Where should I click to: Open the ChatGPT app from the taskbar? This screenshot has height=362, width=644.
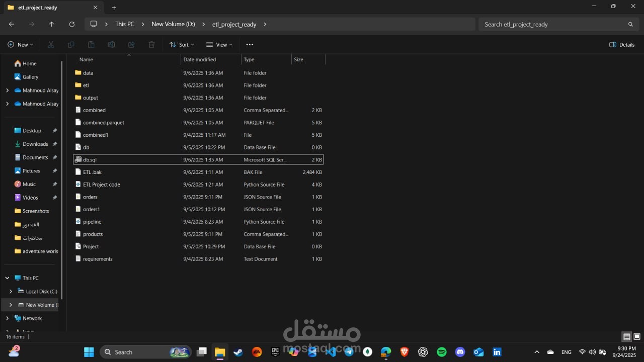(x=423, y=352)
